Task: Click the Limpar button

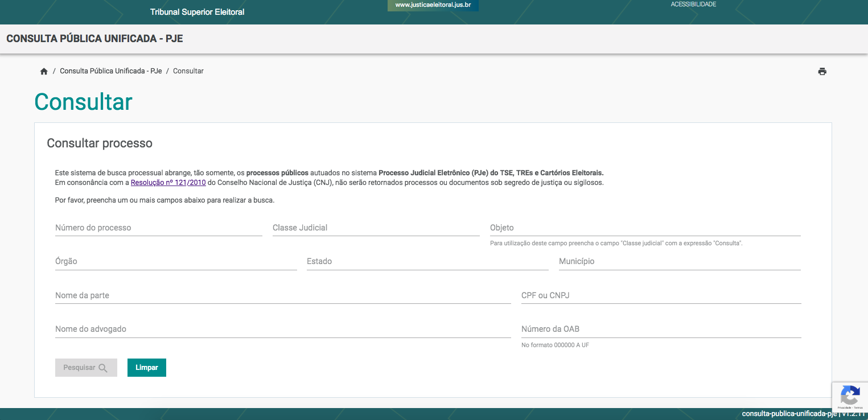Action: [x=147, y=368]
